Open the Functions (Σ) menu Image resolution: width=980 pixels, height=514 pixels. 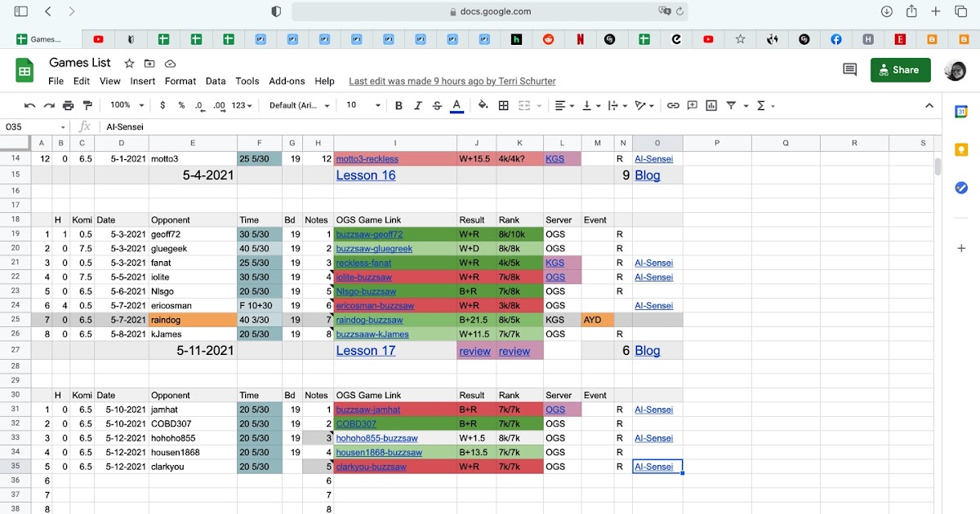[761, 105]
